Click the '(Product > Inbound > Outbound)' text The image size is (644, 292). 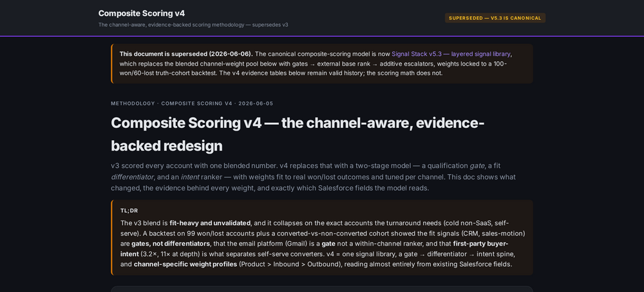tap(290, 264)
